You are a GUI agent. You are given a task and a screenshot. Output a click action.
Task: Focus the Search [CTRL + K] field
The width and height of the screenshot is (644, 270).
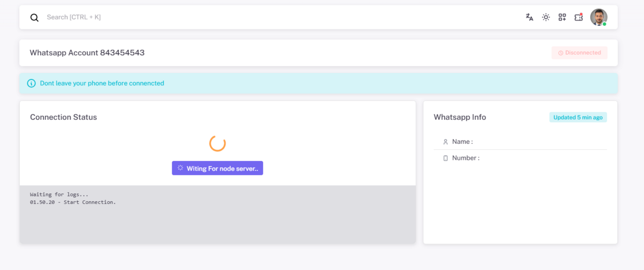[x=279, y=17]
